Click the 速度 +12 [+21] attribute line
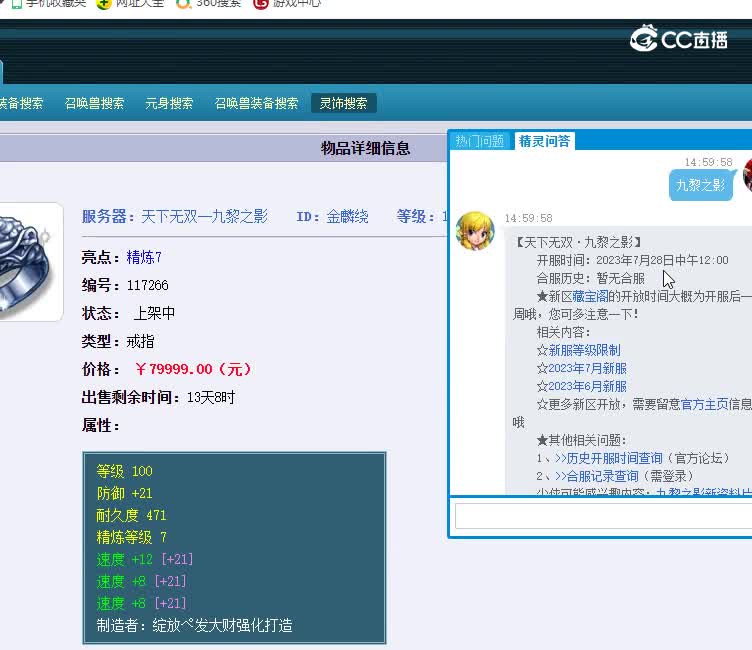This screenshot has height=650, width=752. (145, 559)
